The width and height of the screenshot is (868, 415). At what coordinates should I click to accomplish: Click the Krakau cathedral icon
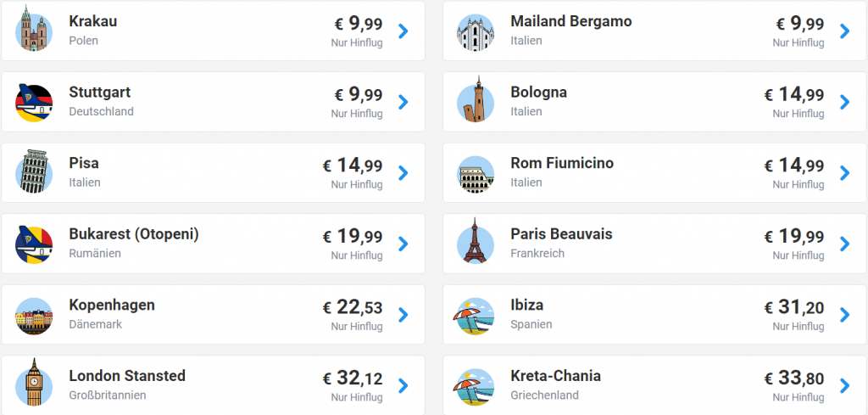(x=34, y=28)
